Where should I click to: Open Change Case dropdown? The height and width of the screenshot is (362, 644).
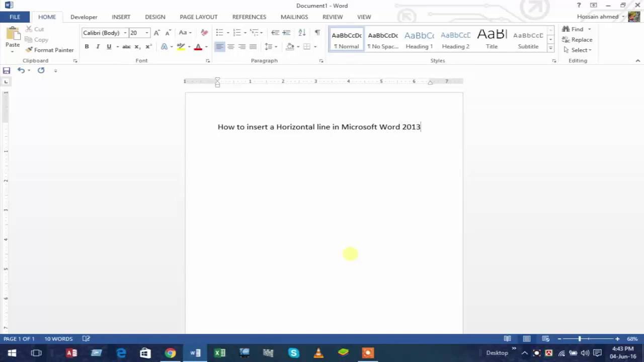click(x=185, y=33)
